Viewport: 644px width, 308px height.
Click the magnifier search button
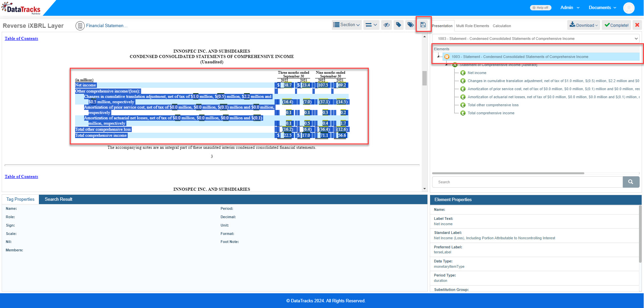coord(631,182)
